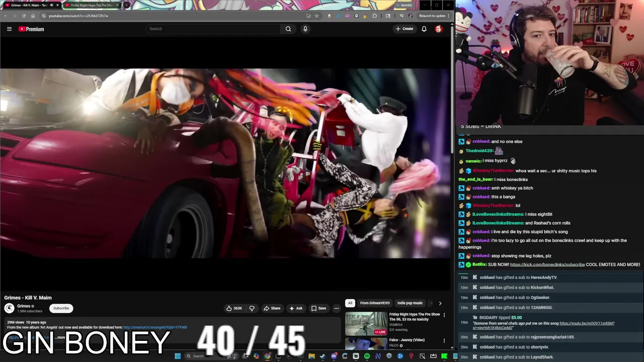This screenshot has width=644, height=362.
Task: Click the YouTube search magnifier button
Action: point(288,29)
